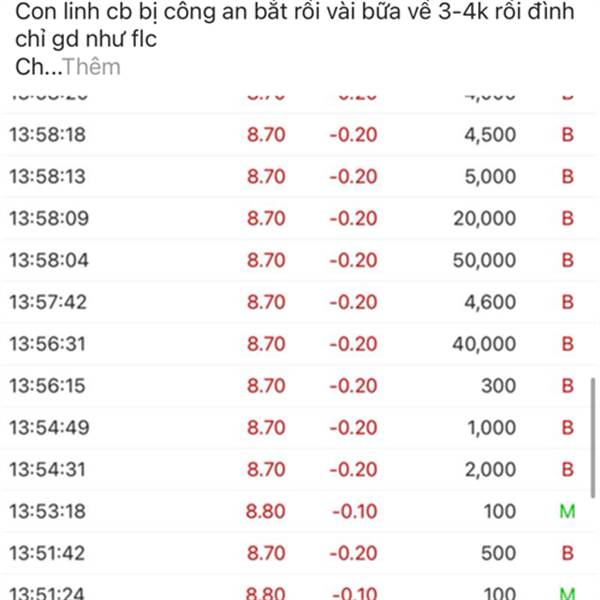The height and width of the screenshot is (600, 600).
Task: Click the 8.80 price at 13:53:18
Action: (x=266, y=512)
